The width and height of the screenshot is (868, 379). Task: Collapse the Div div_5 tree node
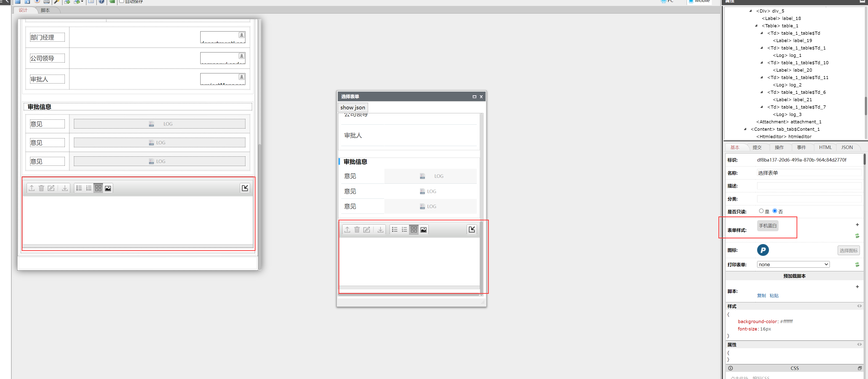pyautogui.click(x=750, y=11)
